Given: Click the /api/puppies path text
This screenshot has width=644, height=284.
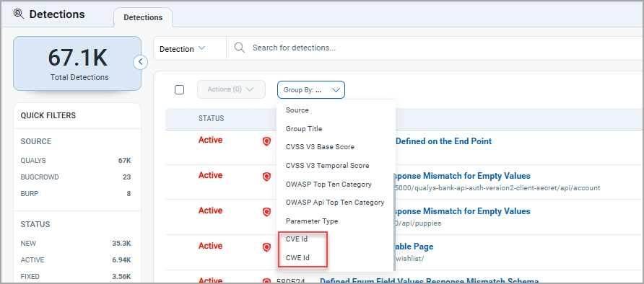Looking at the screenshot, I should pyautogui.click(x=419, y=223).
